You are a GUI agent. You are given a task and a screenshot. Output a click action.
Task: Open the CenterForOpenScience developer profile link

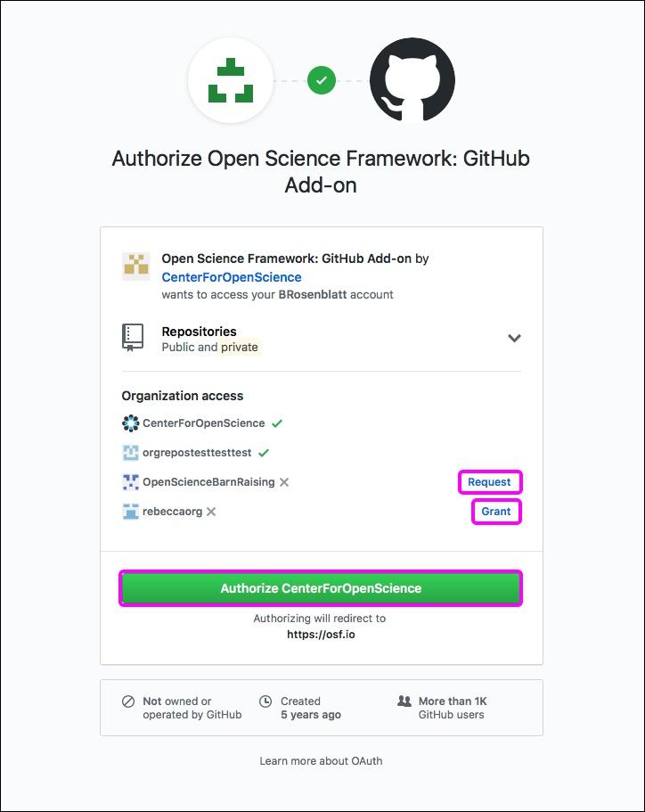coord(233,277)
